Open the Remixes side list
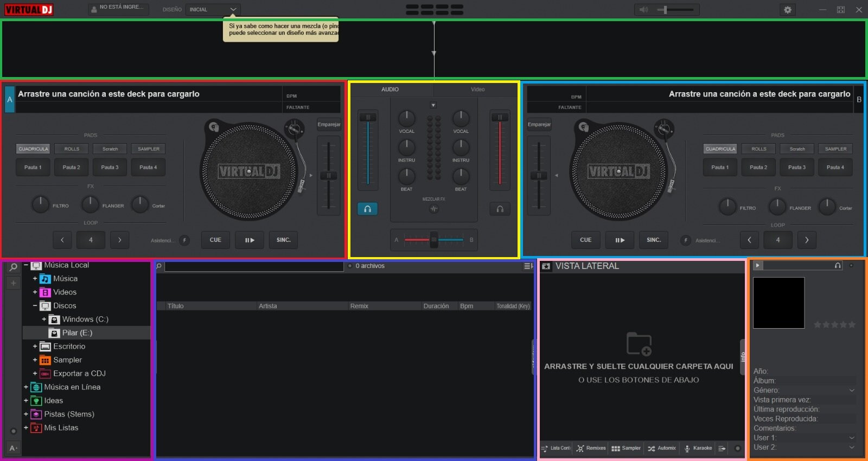Viewport: 868px width, 461px height. click(591, 449)
